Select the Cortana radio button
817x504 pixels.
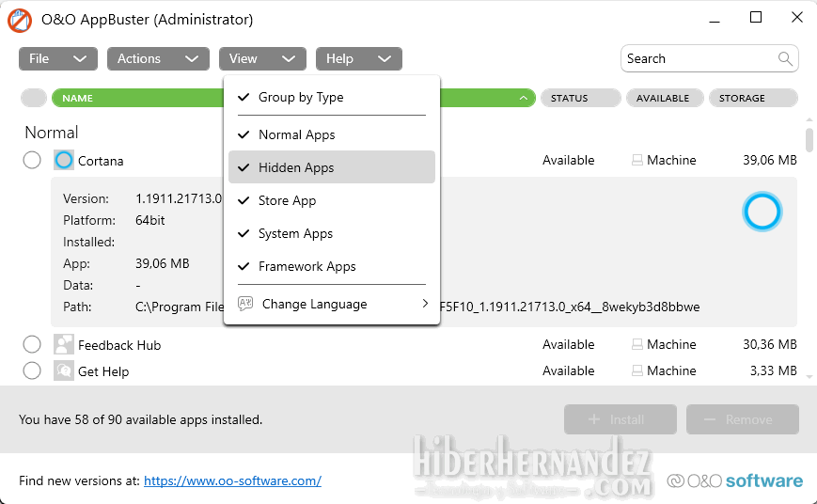pos(32,160)
